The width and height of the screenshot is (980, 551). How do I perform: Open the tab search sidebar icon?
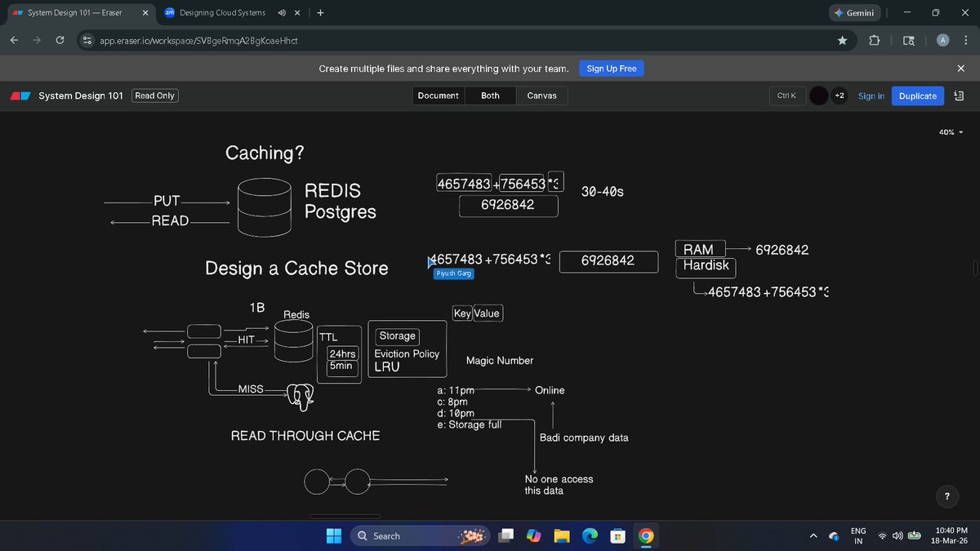tap(909, 40)
